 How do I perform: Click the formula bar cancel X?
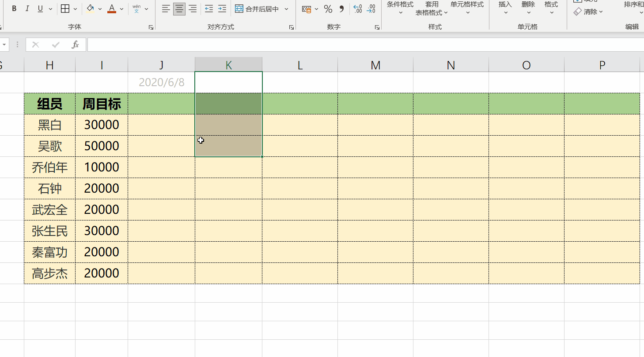point(36,45)
